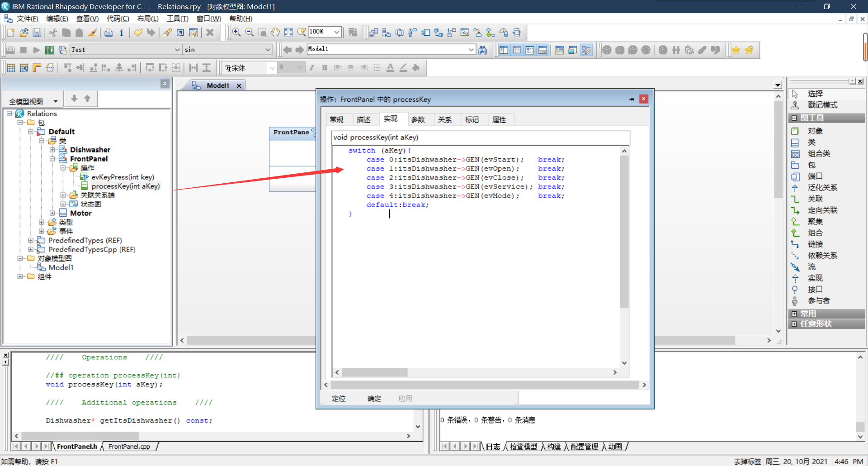
Task: Toggle bold formatting in the text toolbar
Action: 324,67
